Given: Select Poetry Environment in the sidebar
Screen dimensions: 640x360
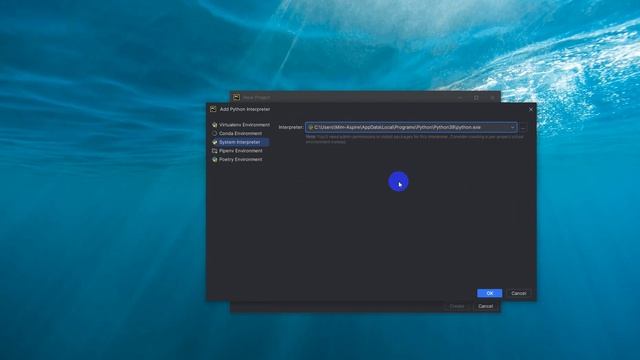Looking at the screenshot, I should [x=237, y=160].
